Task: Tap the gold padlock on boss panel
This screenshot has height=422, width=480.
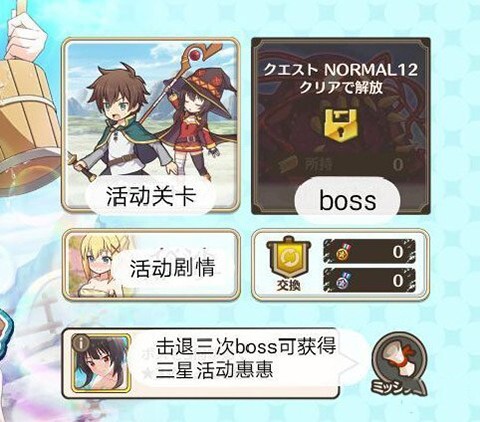Action: click(341, 125)
